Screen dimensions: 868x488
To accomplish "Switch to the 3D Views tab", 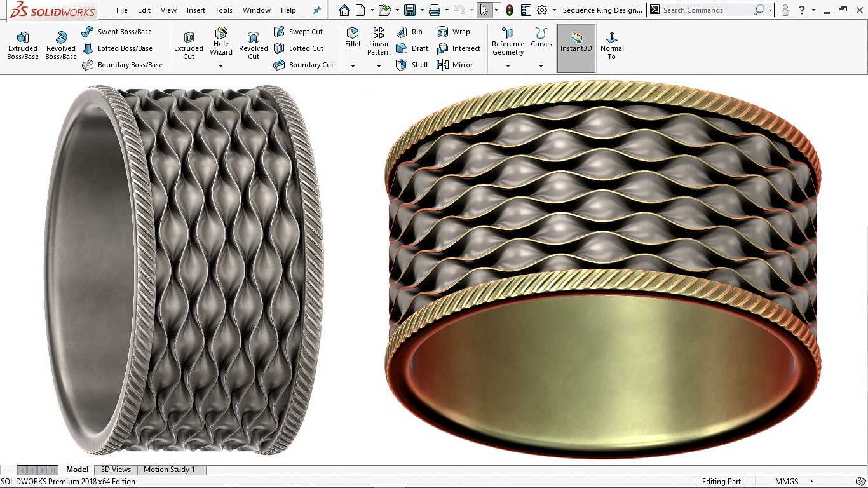I will coord(116,470).
